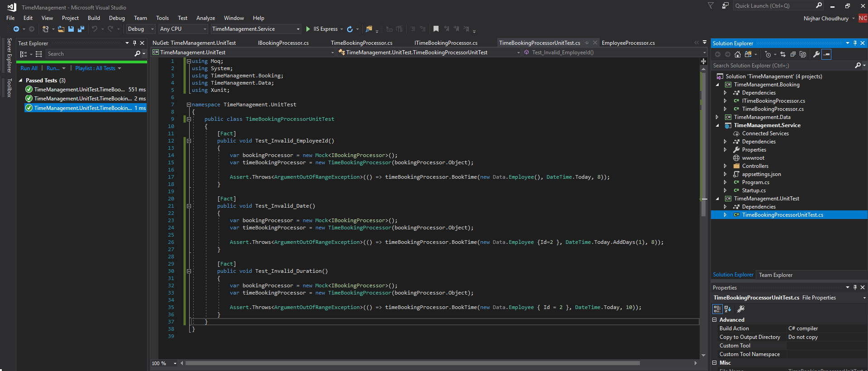Click the Show All Files icon in Solution Explorer
Image resolution: width=868 pixels, height=371 pixels.
click(803, 54)
